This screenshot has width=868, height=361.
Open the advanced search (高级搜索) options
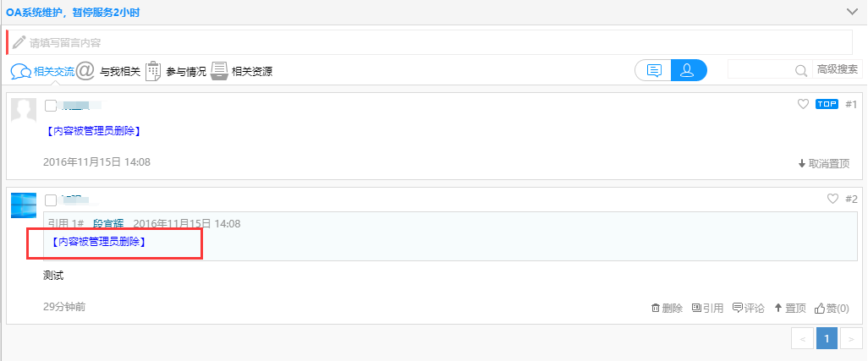click(x=837, y=70)
